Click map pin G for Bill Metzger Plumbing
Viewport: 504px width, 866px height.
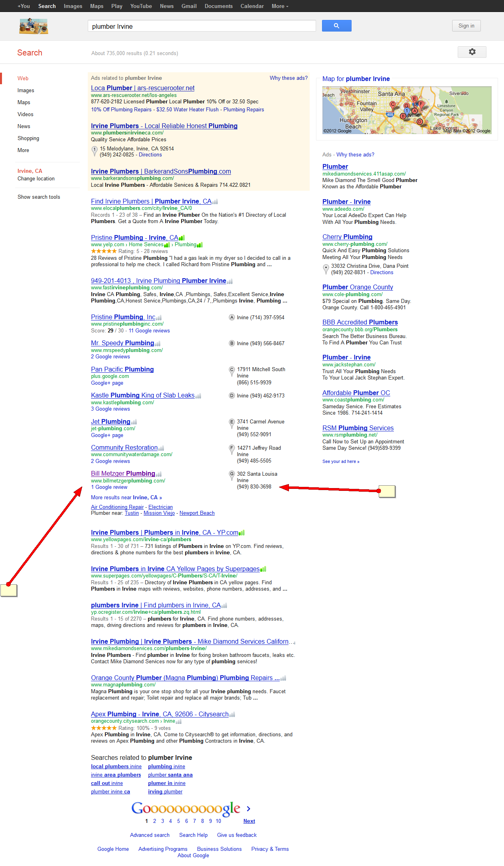(231, 476)
